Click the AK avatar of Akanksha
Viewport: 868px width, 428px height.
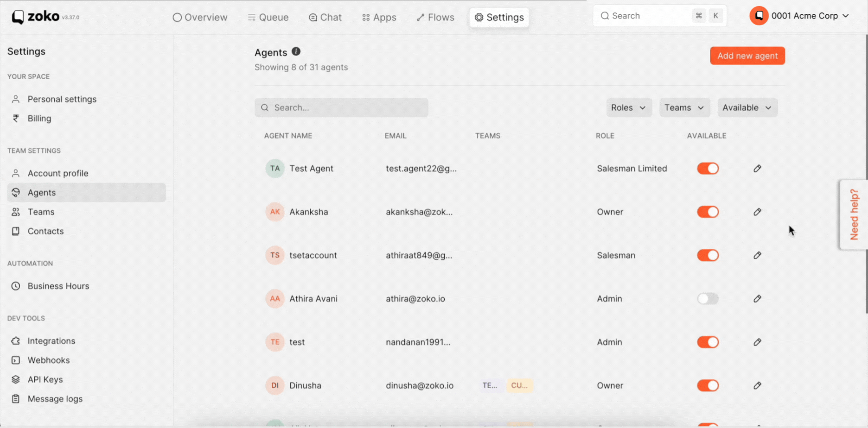coord(275,212)
